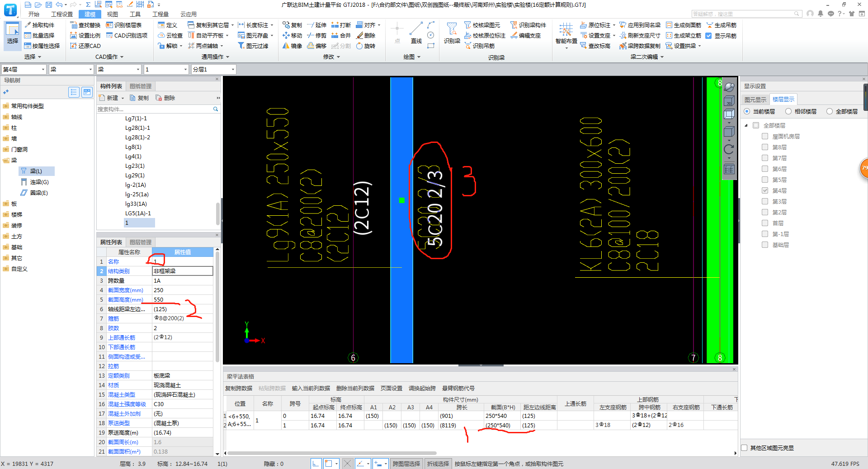
Task: Select 当前楼层 radio button
Action: tap(747, 111)
